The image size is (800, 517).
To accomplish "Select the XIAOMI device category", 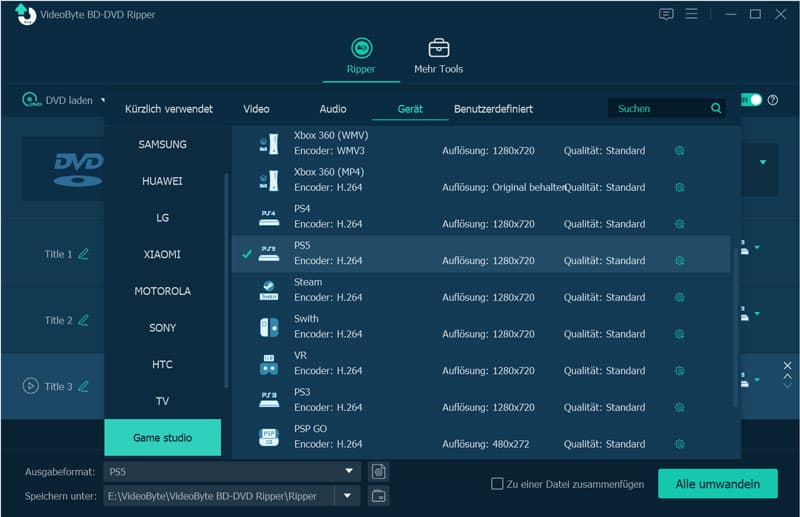I will 163,254.
